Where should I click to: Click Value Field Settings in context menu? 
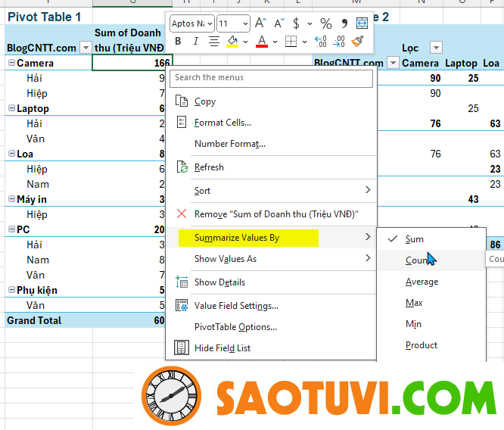point(236,306)
